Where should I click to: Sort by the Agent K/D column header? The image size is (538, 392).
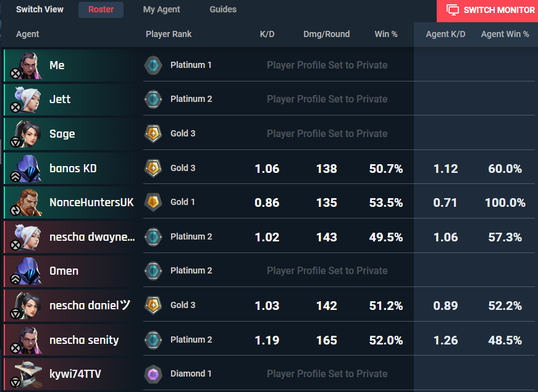(445, 34)
